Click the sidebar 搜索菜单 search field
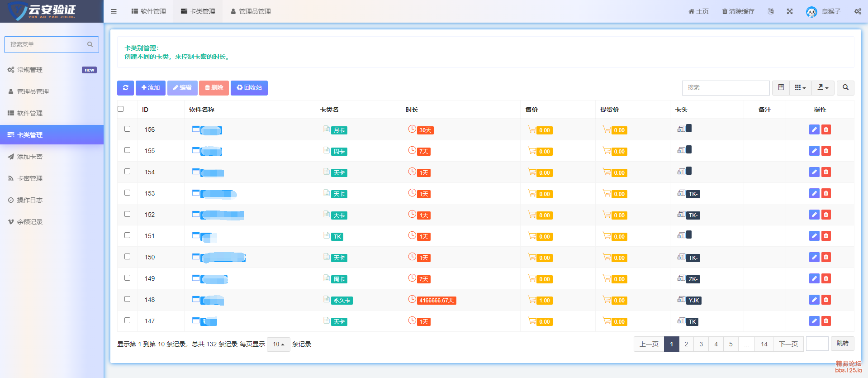 pyautogui.click(x=47, y=44)
